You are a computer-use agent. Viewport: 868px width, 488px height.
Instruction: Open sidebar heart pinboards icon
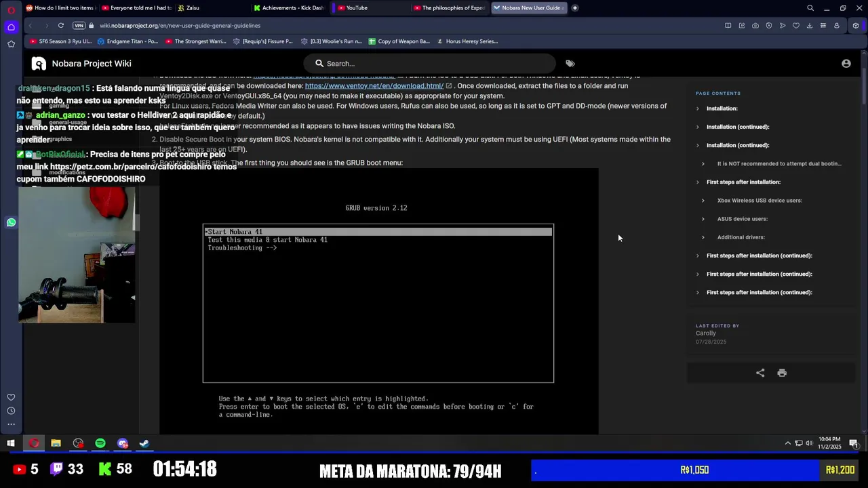click(x=11, y=397)
